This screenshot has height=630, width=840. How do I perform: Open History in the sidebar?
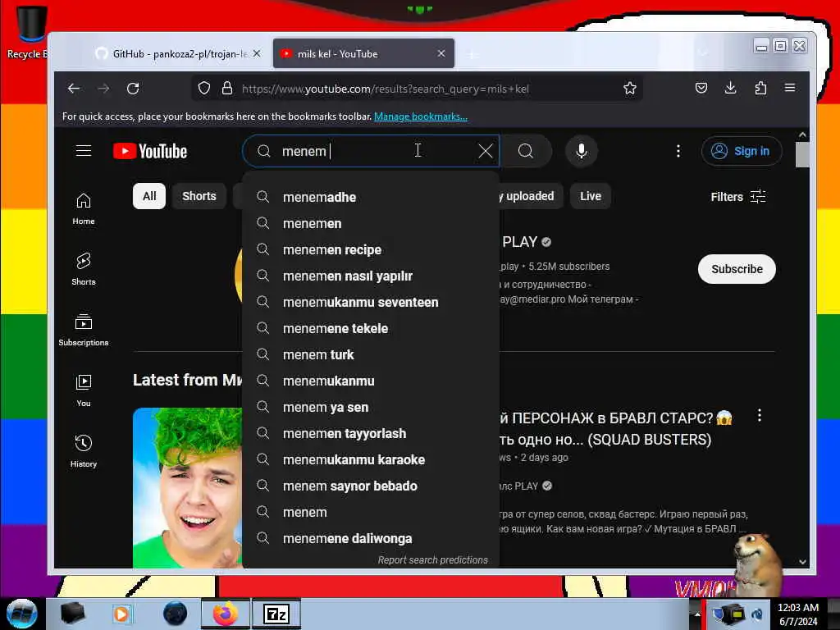(84, 451)
